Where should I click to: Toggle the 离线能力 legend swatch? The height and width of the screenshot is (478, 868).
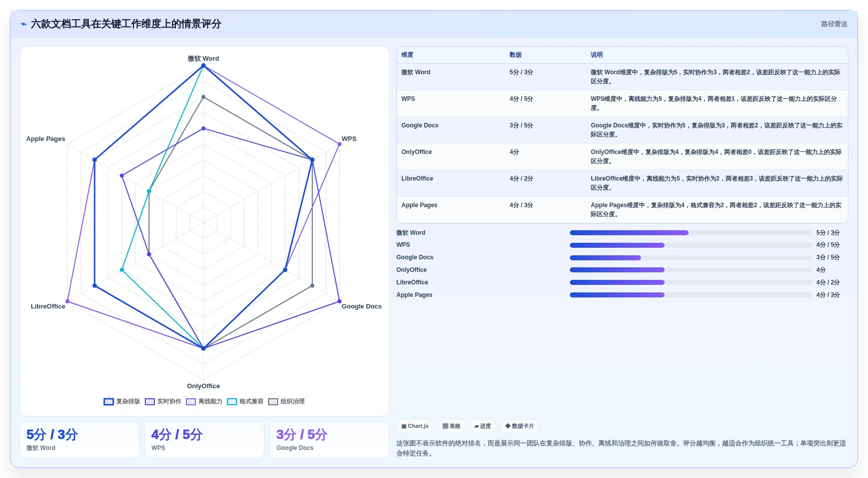(x=191, y=402)
